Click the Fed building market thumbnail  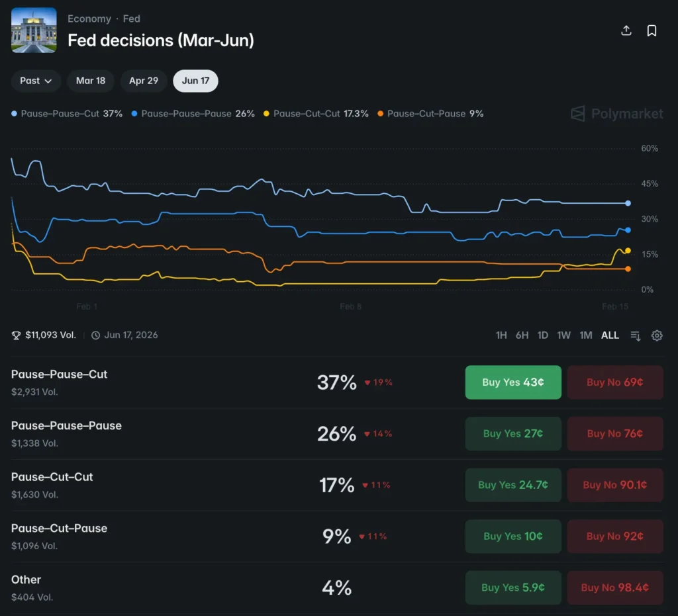click(34, 30)
